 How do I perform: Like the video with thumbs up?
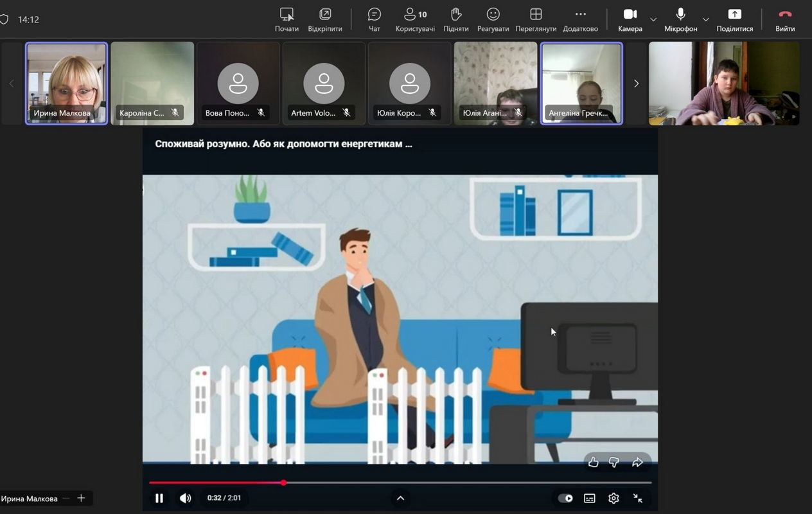point(594,463)
